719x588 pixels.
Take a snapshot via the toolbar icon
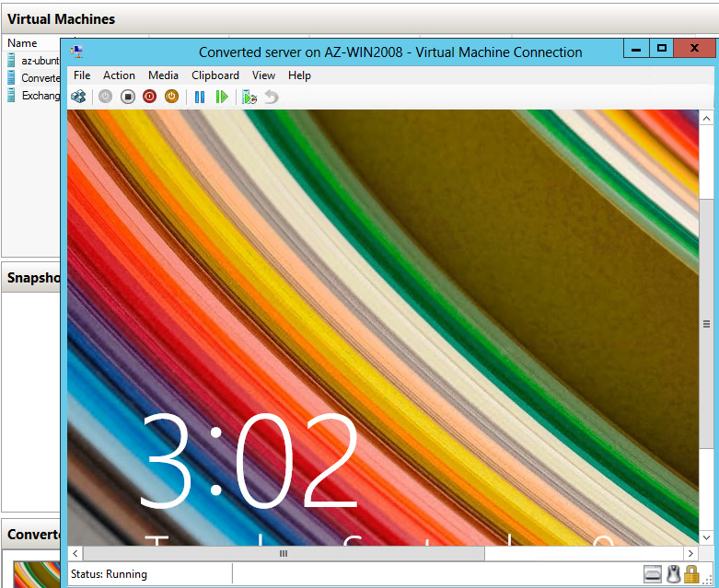coord(249,97)
